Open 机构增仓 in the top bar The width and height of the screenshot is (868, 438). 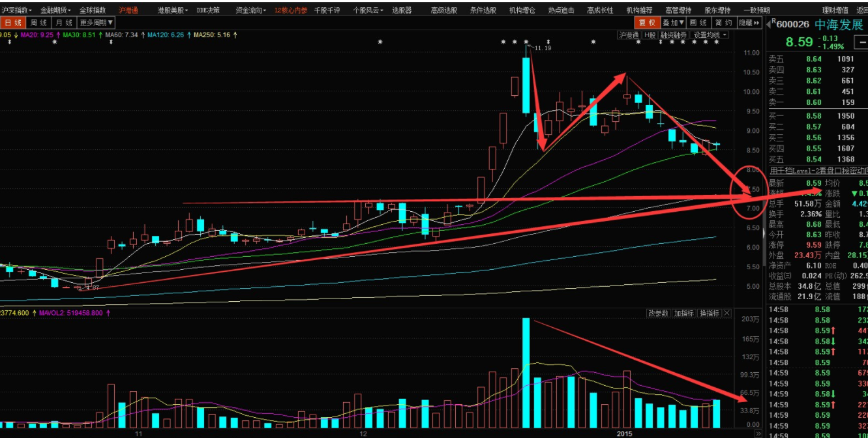(522, 10)
